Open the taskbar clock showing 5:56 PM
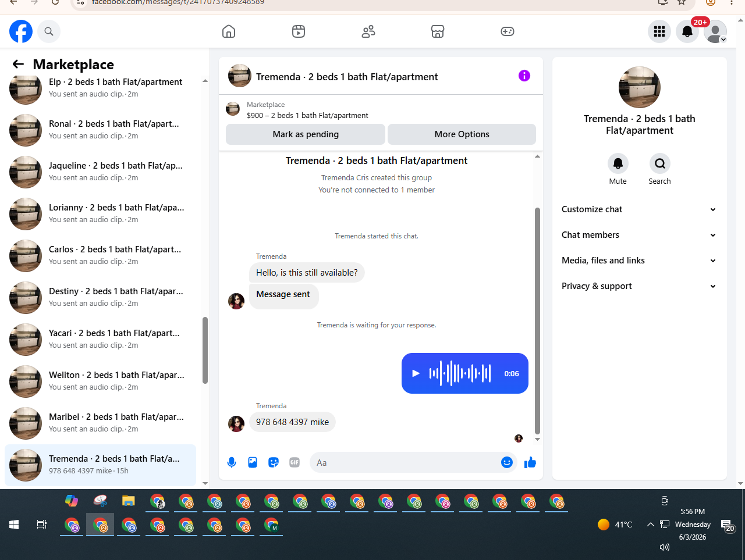 pyautogui.click(x=693, y=525)
